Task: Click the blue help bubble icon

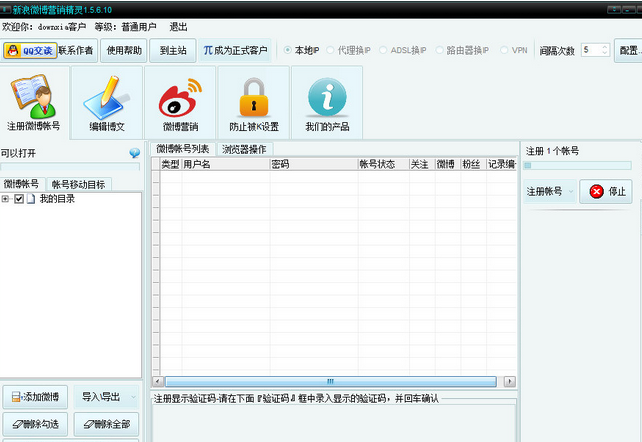Action: pos(135,153)
